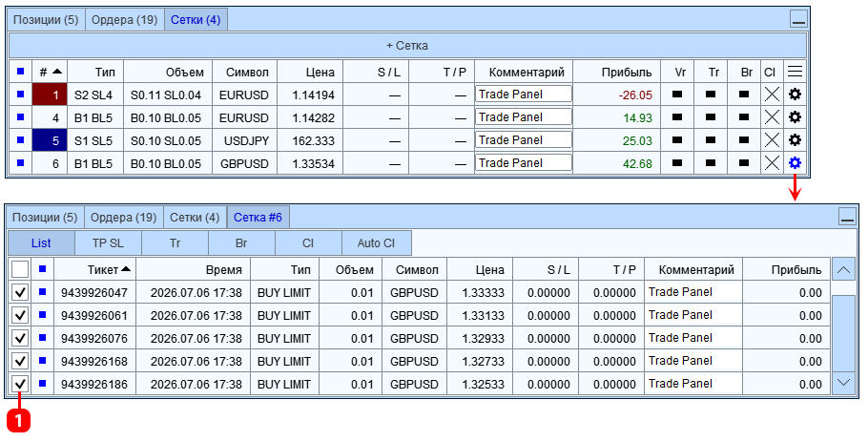Click the order list scrollbar track
Screen dimensions: 868x442
(843, 332)
